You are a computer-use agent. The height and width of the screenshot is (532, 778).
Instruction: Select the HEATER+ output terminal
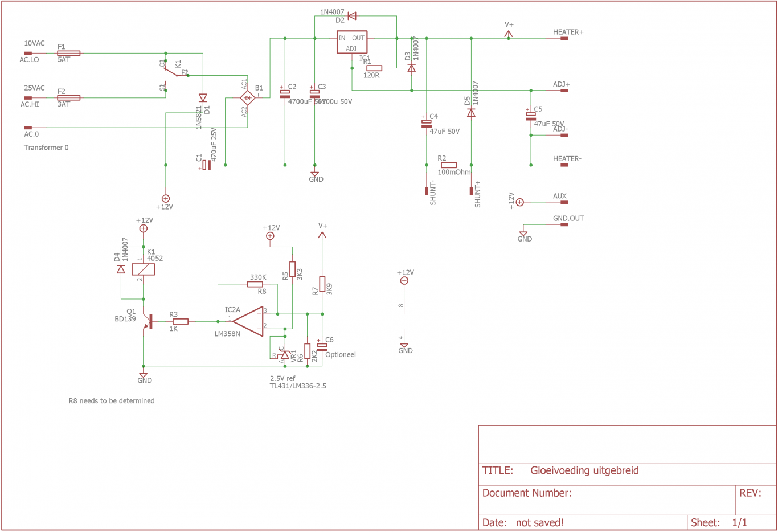564,39
